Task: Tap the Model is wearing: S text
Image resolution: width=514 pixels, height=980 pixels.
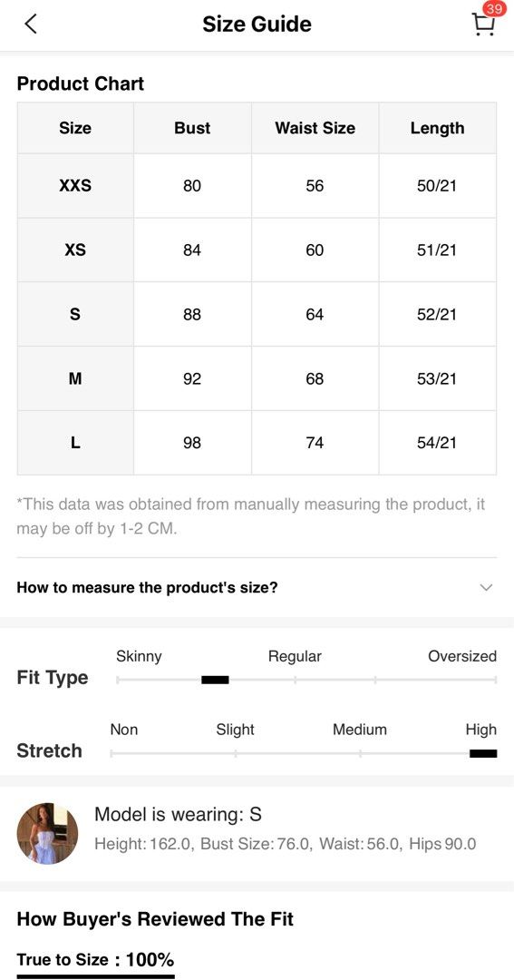Action: (178, 814)
